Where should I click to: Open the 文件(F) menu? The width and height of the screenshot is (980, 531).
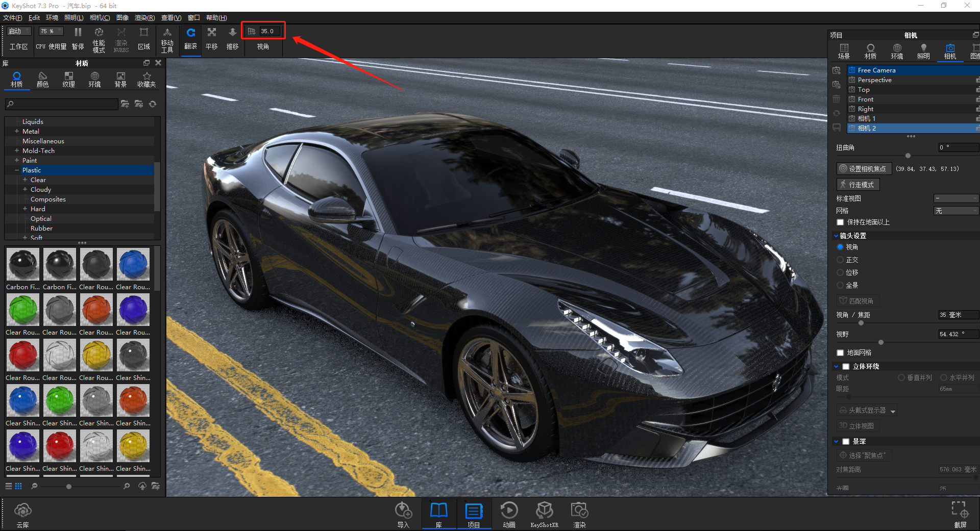pos(13,17)
